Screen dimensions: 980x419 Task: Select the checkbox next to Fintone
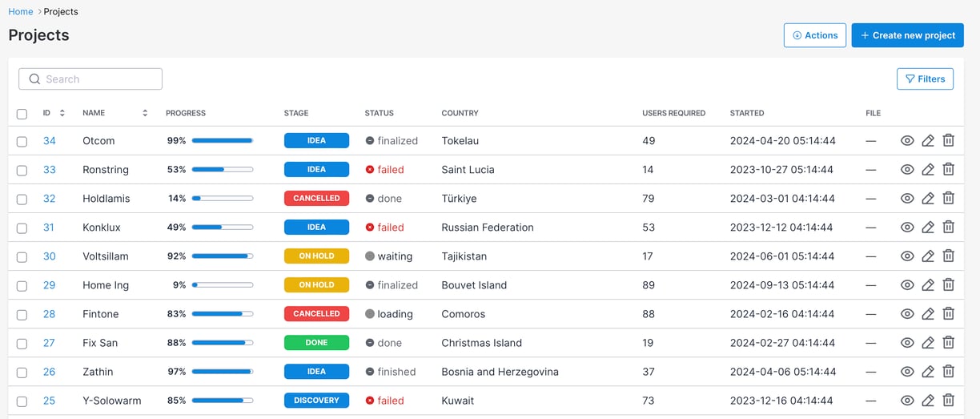point(22,314)
